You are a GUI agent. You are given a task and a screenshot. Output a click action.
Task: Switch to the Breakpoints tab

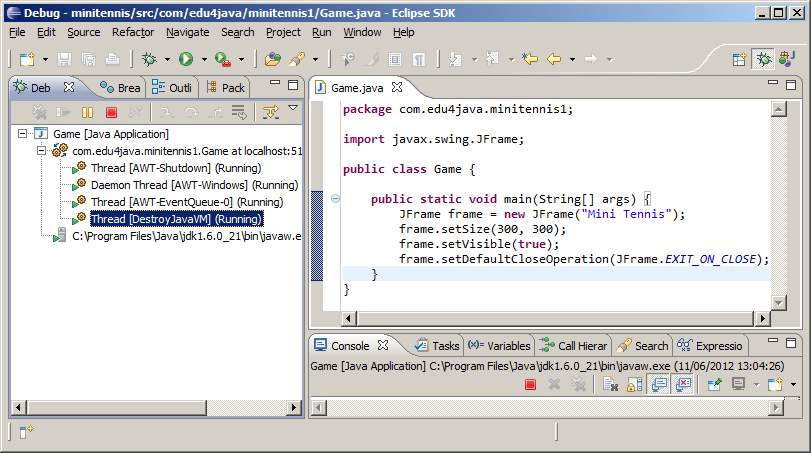(x=121, y=88)
